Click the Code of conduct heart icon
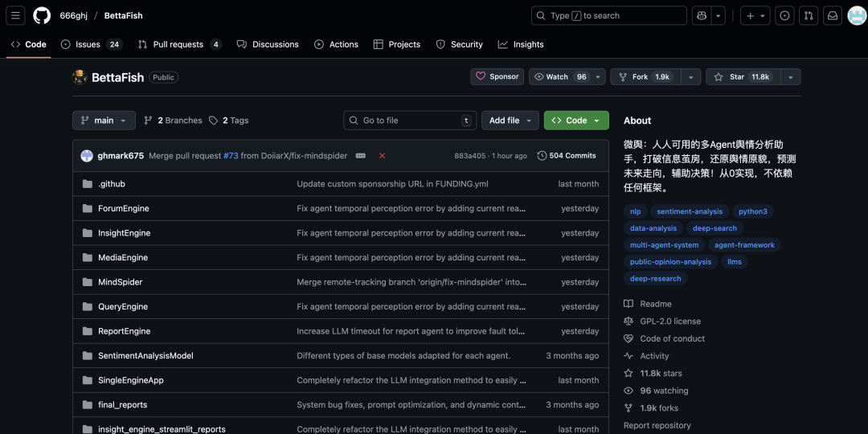The width and height of the screenshot is (868, 434). [x=628, y=338]
